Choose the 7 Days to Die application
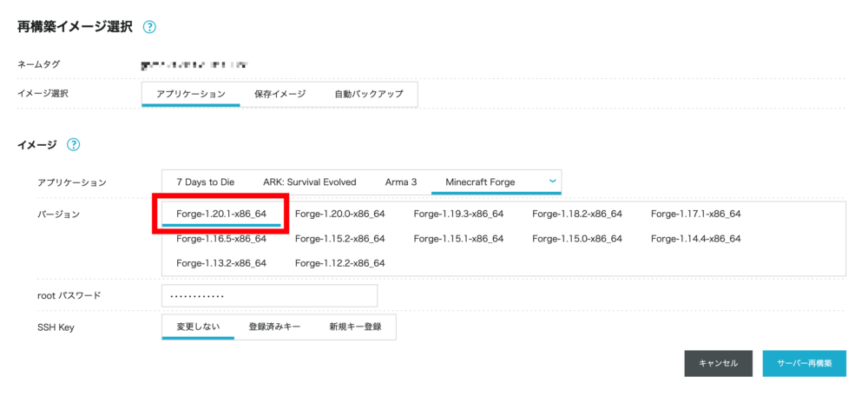Viewport: 868px width, 403px height. [x=206, y=182]
